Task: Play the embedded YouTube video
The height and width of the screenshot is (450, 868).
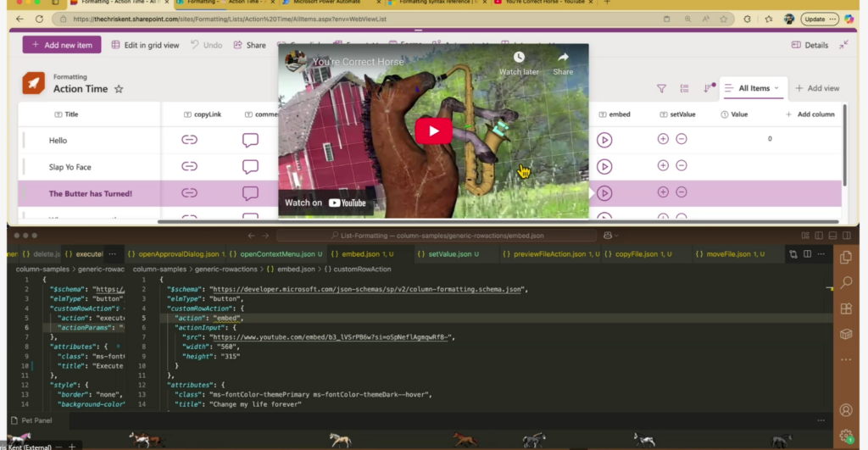Action: (433, 131)
